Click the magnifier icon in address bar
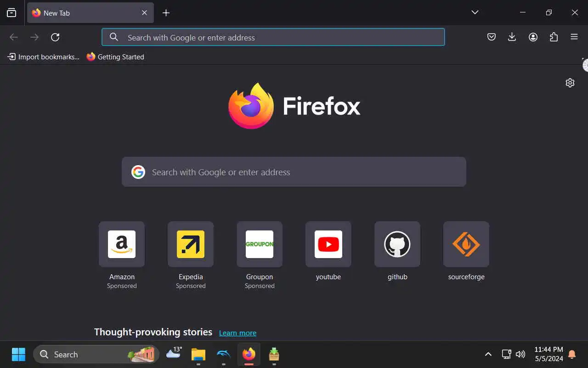Viewport: 588px width, 368px height. tap(114, 37)
